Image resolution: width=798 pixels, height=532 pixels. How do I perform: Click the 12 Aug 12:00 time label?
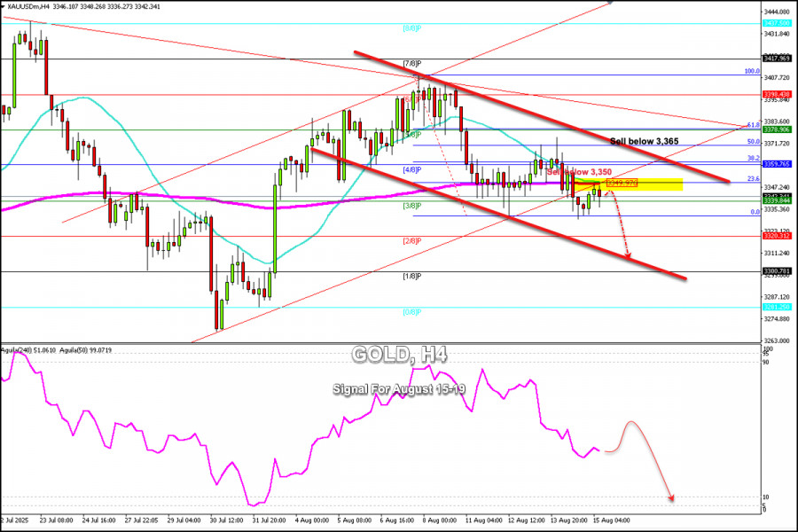point(524,520)
